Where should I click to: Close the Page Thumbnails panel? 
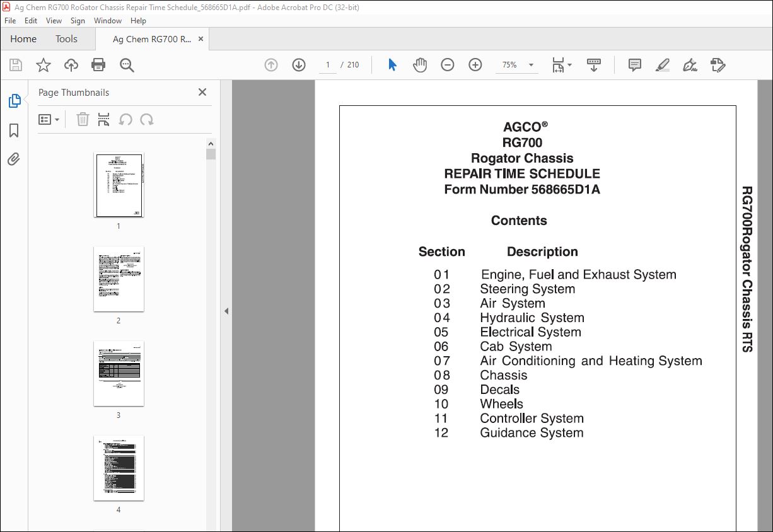point(202,92)
